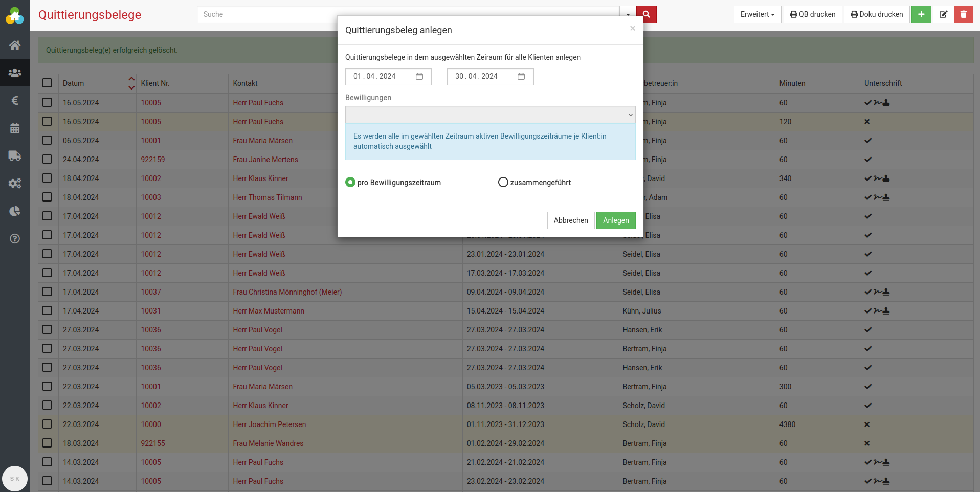
Task: Click Abbrechen to cancel the dialog
Action: pyautogui.click(x=570, y=220)
